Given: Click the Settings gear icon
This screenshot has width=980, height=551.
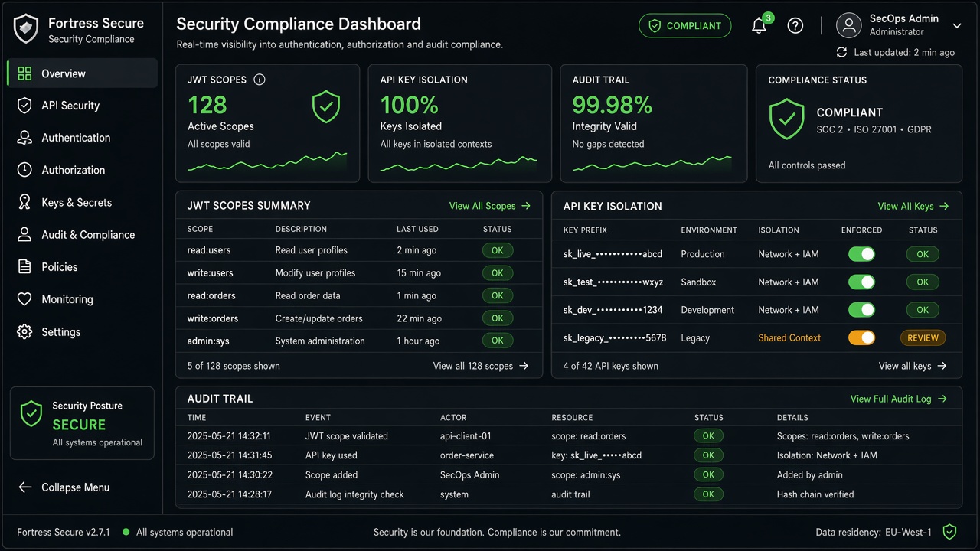Looking at the screenshot, I should [x=24, y=332].
